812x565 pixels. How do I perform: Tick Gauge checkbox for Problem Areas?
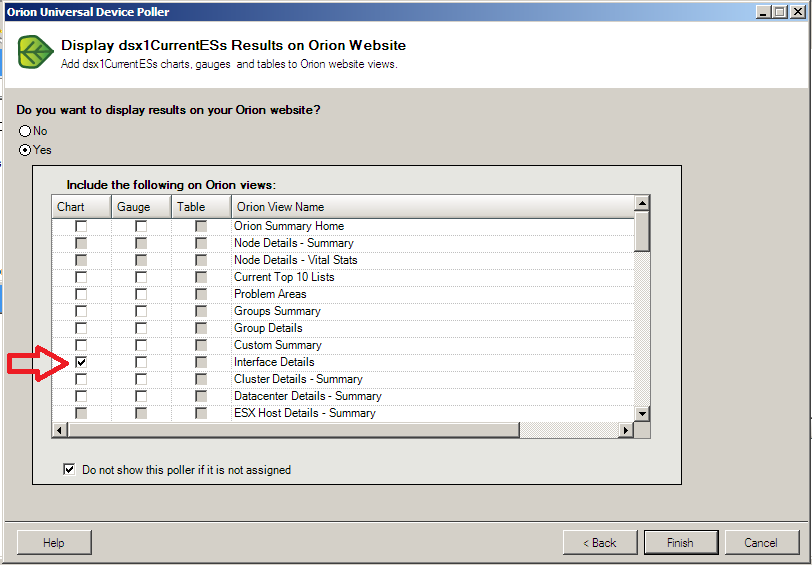141,294
